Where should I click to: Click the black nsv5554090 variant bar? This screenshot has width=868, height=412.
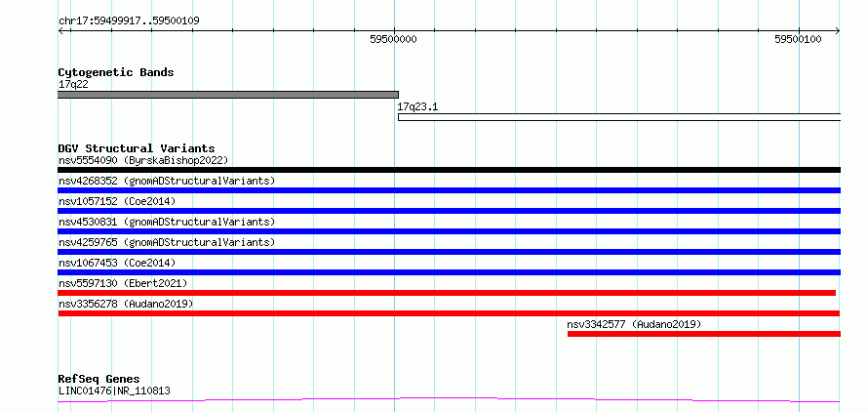450,170
